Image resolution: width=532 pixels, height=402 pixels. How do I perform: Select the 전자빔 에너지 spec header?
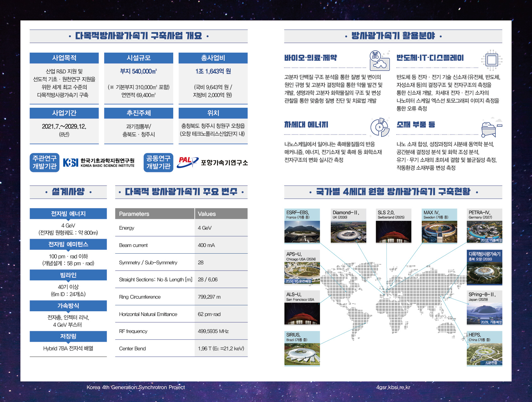tap(68, 214)
